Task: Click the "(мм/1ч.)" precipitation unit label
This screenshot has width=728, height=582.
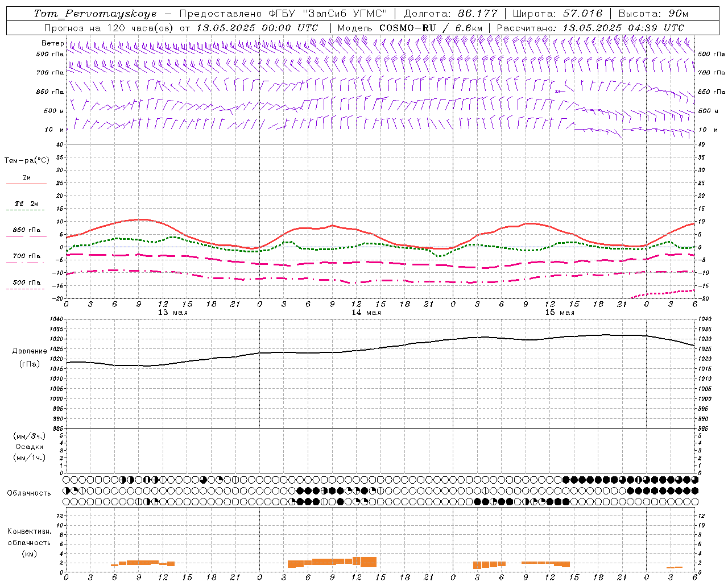Action: [30, 458]
